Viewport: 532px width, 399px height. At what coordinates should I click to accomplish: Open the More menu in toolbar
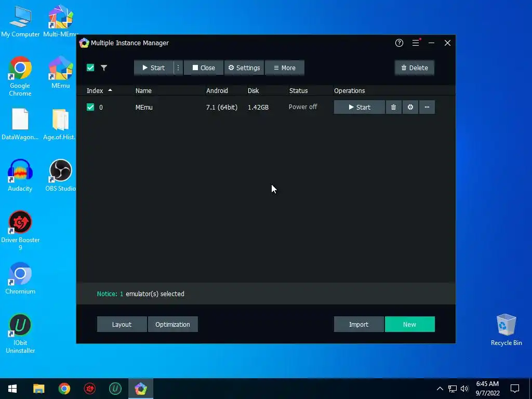coord(284,68)
